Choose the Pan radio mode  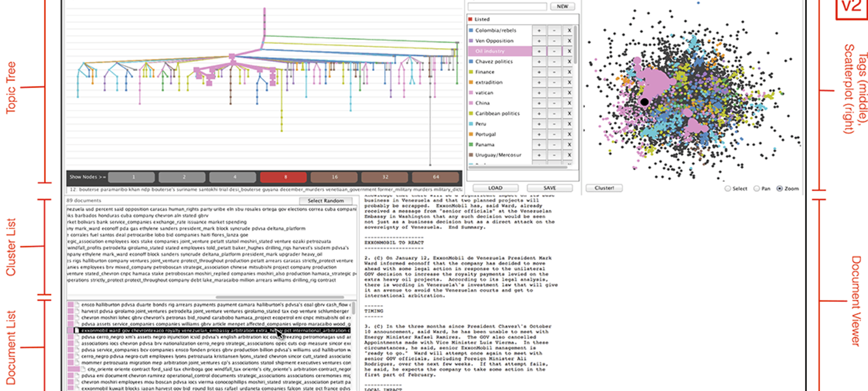coord(756,189)
